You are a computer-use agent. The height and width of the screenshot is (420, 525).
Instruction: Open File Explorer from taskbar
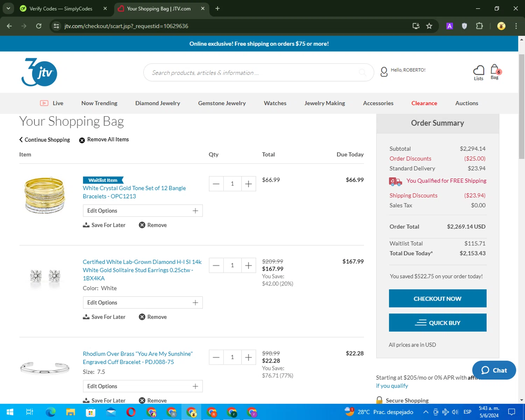71,412
